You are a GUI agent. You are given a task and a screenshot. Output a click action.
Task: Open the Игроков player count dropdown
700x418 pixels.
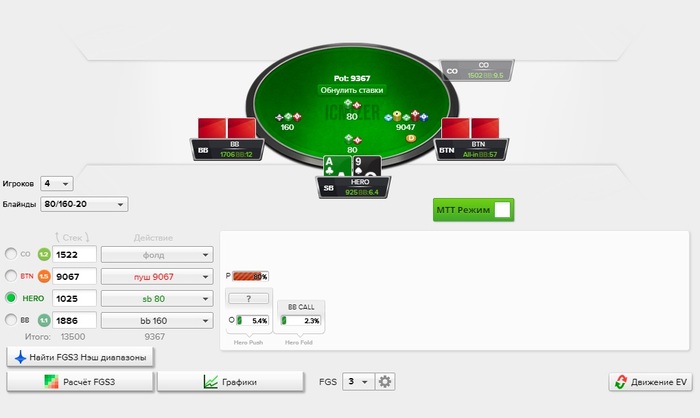tap(57, 184)
